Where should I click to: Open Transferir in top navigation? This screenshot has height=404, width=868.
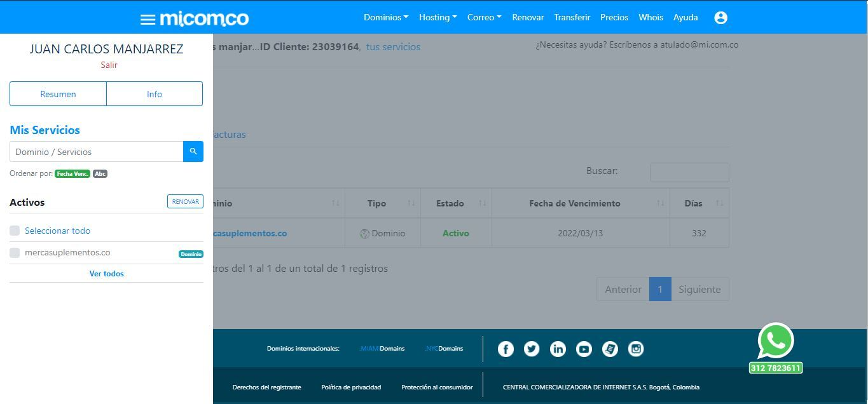[x=572, y=17]
